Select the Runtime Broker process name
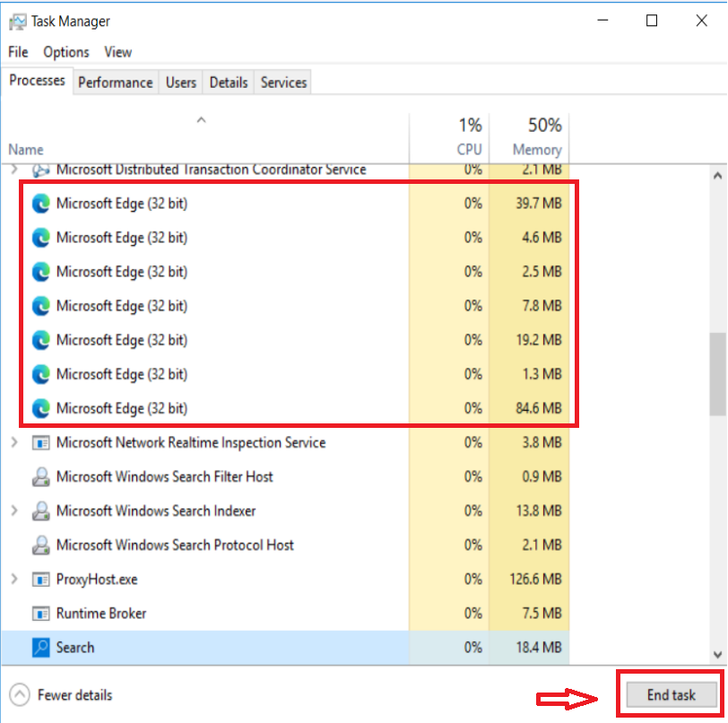The image size is (728, 723). coord(101,614)
